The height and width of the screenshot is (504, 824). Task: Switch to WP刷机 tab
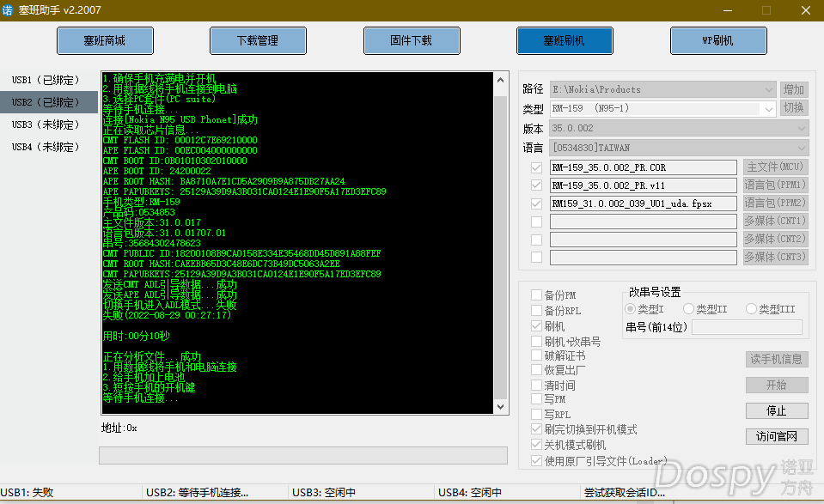[x=718, y=40]
